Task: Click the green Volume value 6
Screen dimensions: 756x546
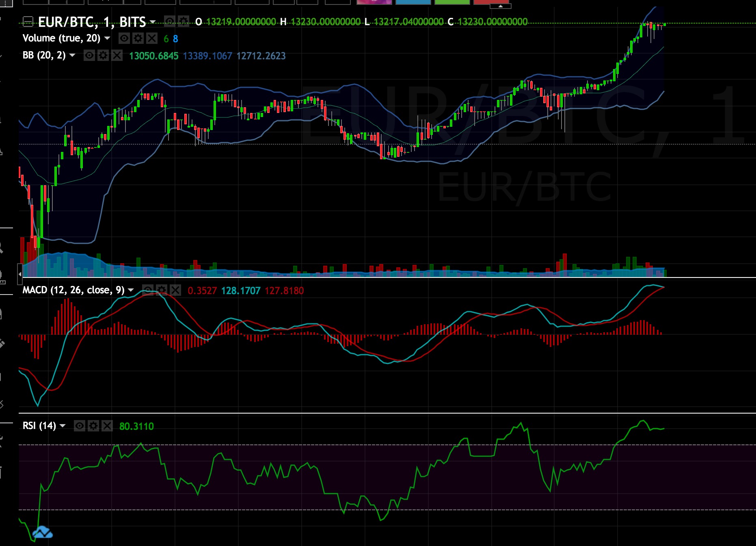Action: pos(166,39)
